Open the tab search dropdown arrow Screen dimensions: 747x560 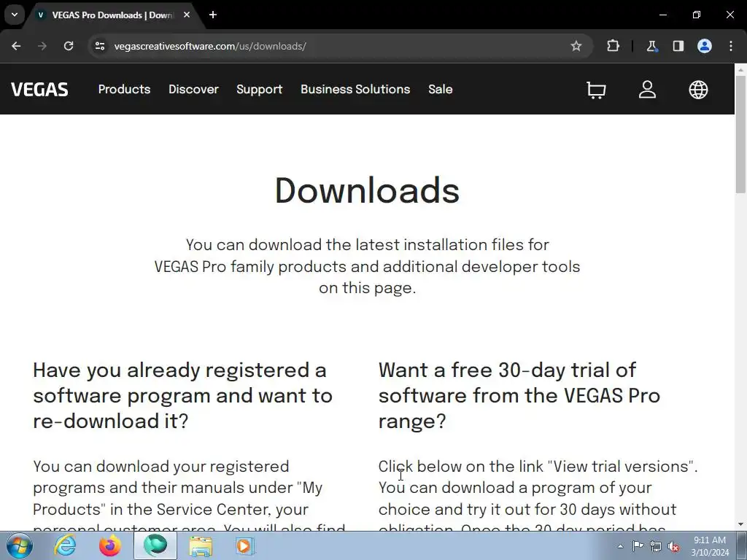pos(15,15)
